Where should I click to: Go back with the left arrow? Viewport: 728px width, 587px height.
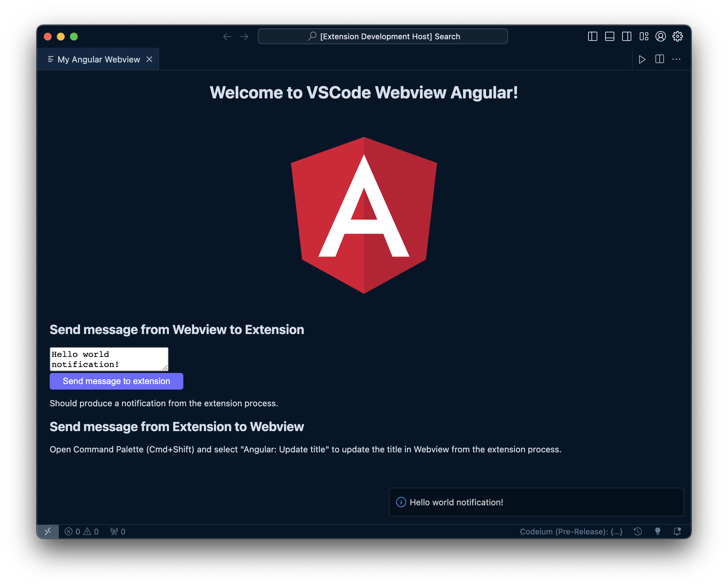(x=227, y=37)
